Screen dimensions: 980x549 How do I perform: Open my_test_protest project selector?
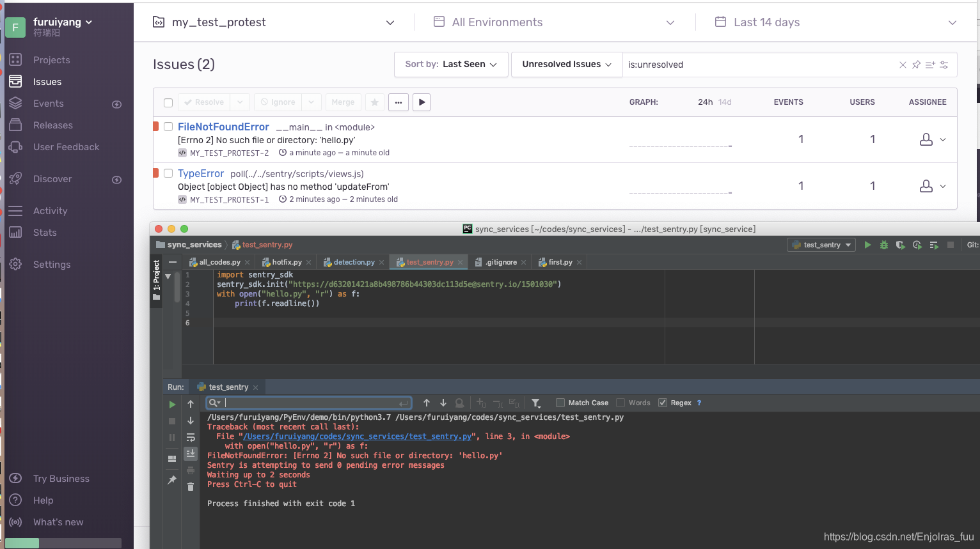pos(274,22)
